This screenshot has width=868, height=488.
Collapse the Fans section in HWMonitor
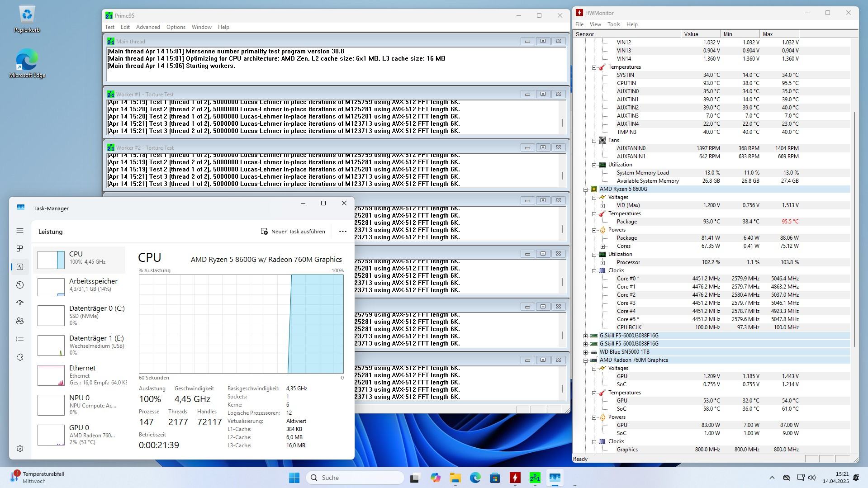click(x=594, y=140)
